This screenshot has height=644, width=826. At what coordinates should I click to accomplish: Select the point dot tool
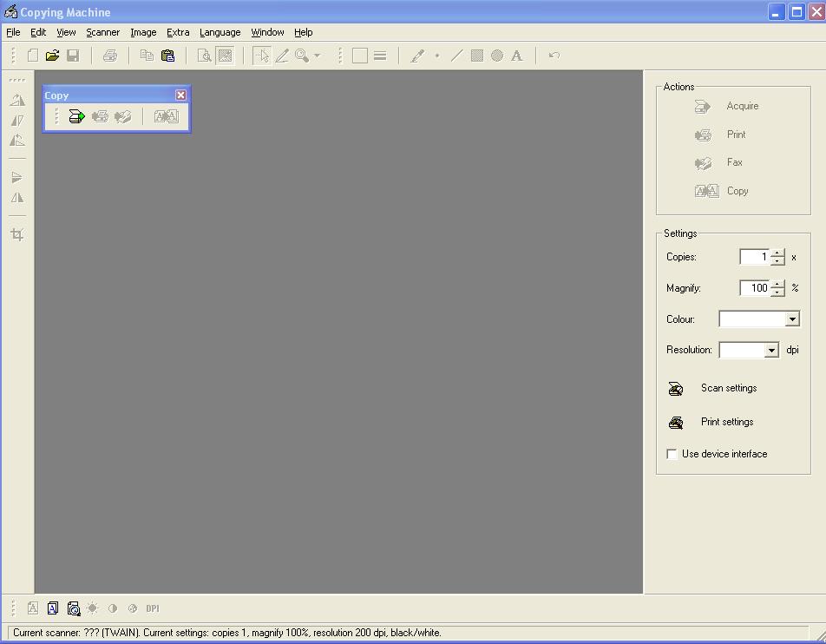437,56
